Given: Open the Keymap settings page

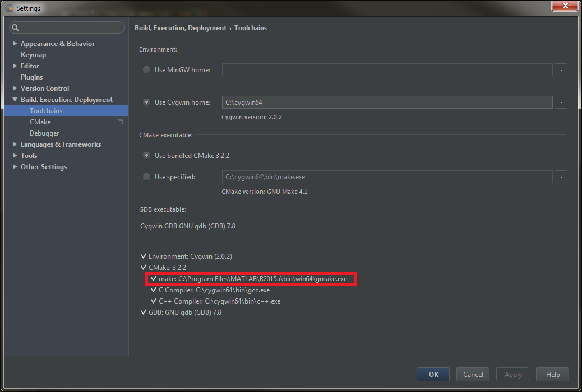Looking at the screenshot, I should (34, 55).
